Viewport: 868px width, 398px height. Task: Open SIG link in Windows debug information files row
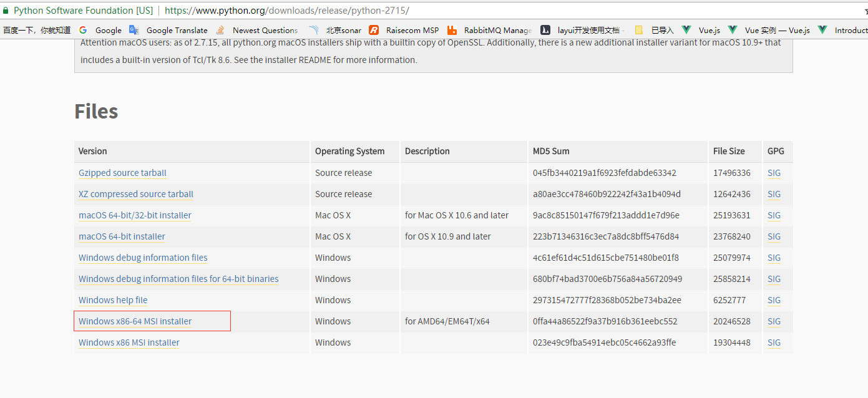click(x=774, y=258)
